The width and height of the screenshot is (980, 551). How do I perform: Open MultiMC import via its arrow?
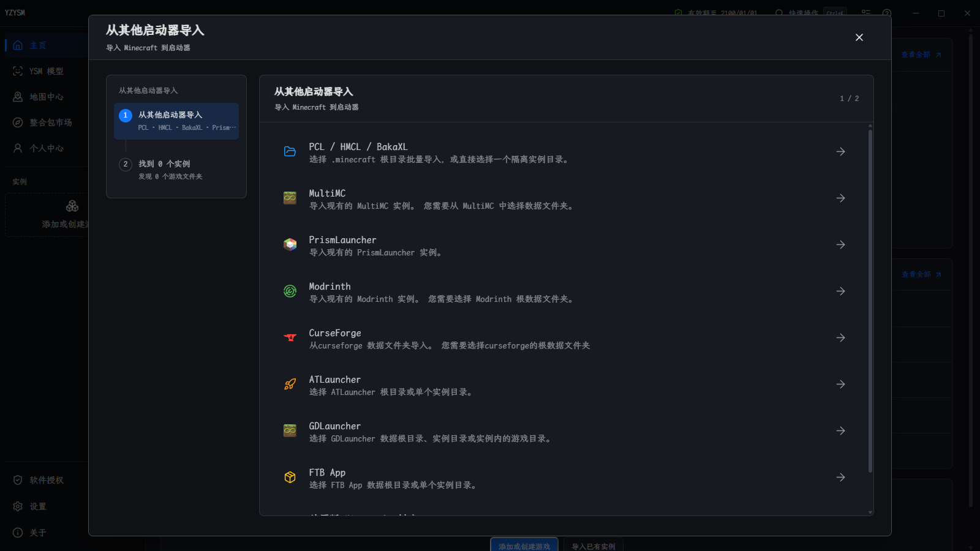coord(840,198)
